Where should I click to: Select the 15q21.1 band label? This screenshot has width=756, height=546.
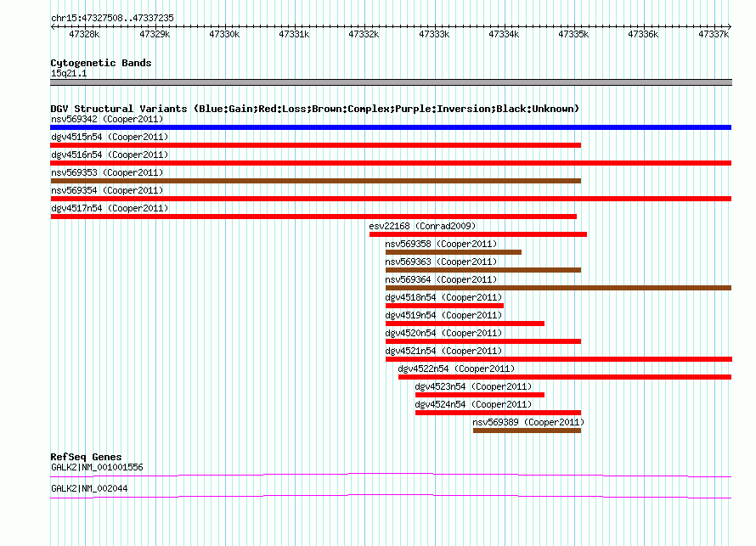(x=69, y=73)
